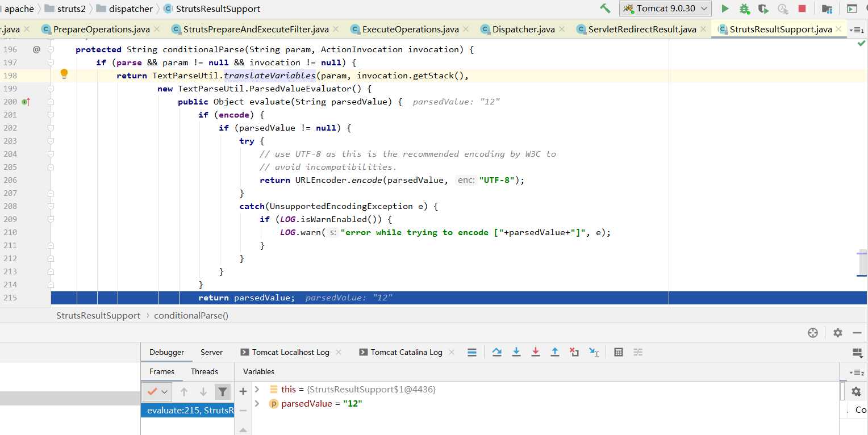This screenshot has height=435, width=868.
Task: Open the Dispatcher.java editor tab
Action: pos(523,29)
